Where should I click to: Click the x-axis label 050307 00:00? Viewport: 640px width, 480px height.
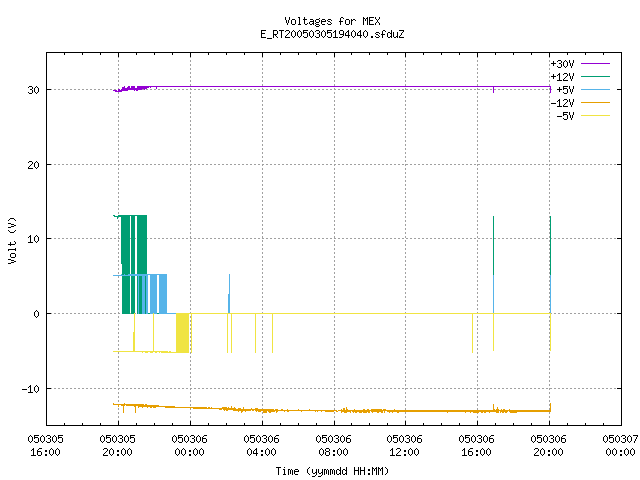620,446
